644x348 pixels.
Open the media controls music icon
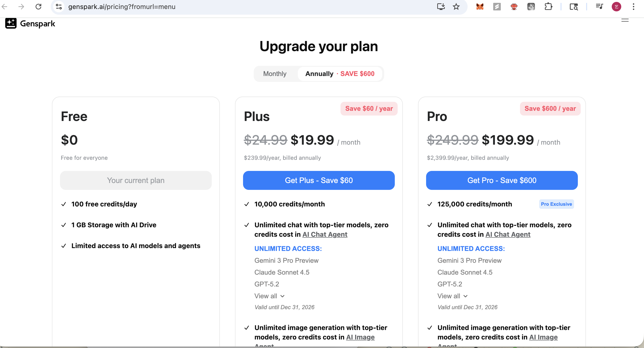pos(599,6)
